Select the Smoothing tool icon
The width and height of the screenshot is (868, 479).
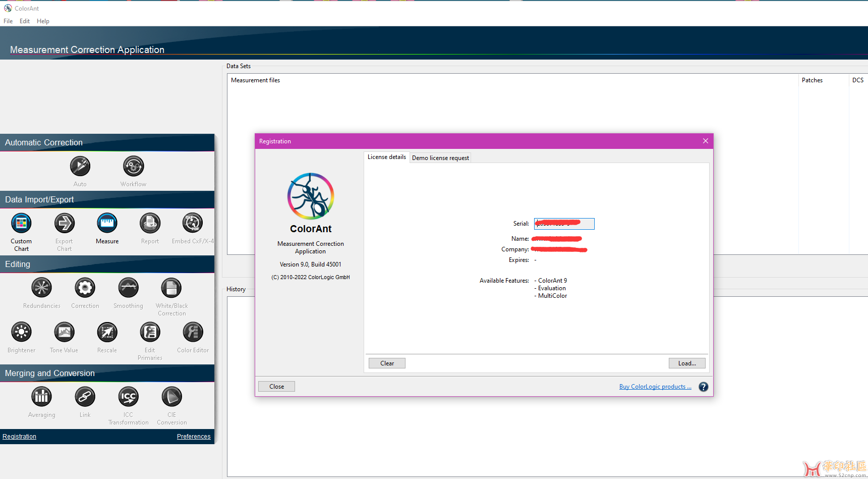click(x=128, y=288)
